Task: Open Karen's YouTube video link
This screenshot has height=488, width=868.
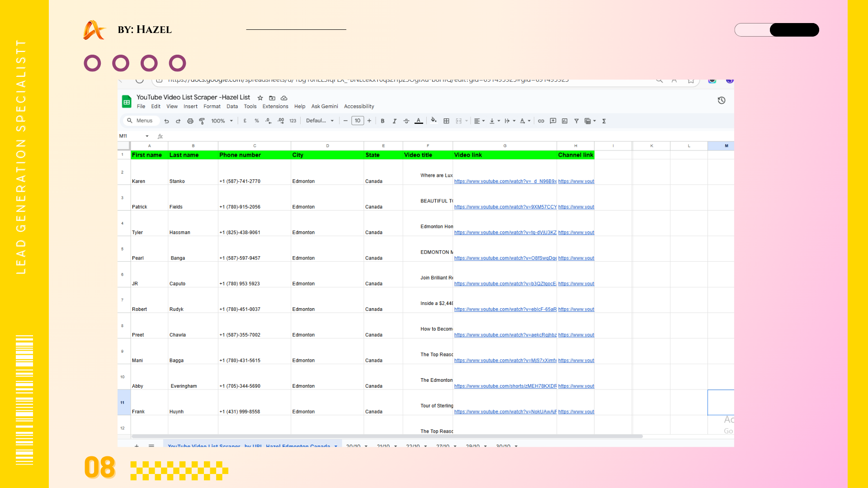Action: click(505, 182)
